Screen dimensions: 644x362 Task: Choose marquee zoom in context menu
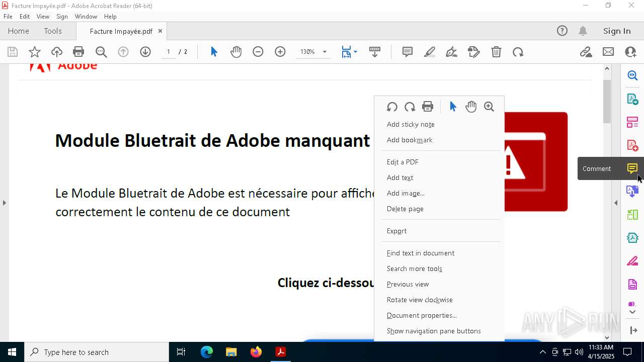point(489,107)
